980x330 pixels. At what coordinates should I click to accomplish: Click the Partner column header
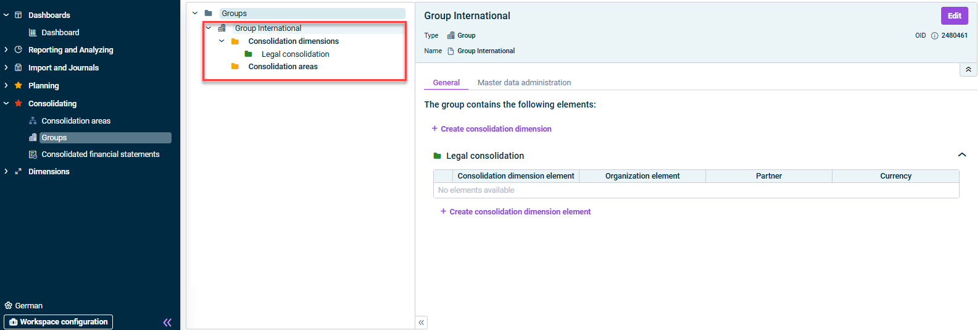pyautogui.click(x=769, y=176)
